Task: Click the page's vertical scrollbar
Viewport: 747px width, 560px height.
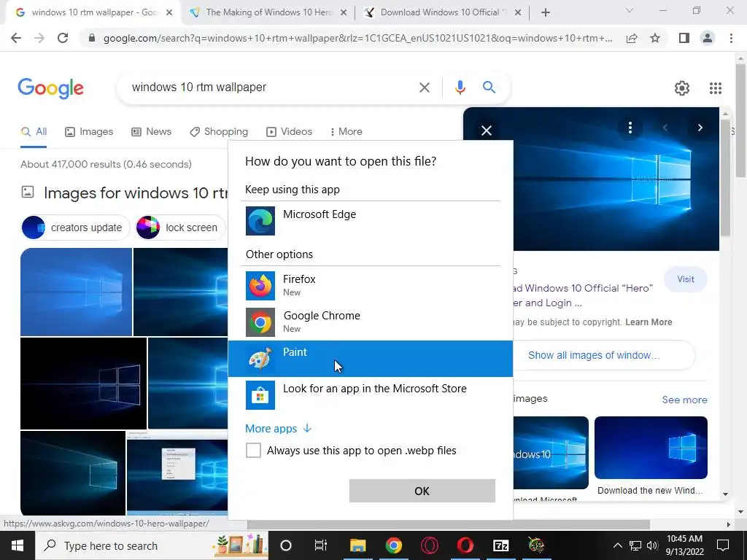Action: [x=740, y=120]
